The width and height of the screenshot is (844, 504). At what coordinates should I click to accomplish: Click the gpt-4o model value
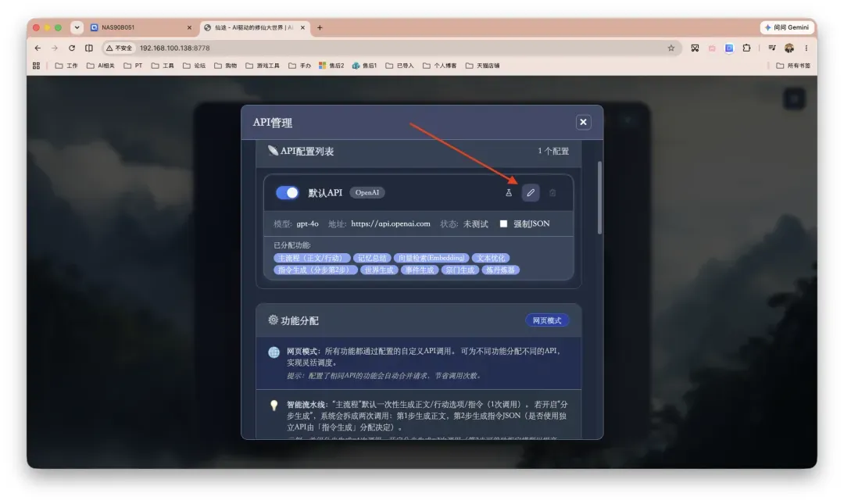(307, 223)
